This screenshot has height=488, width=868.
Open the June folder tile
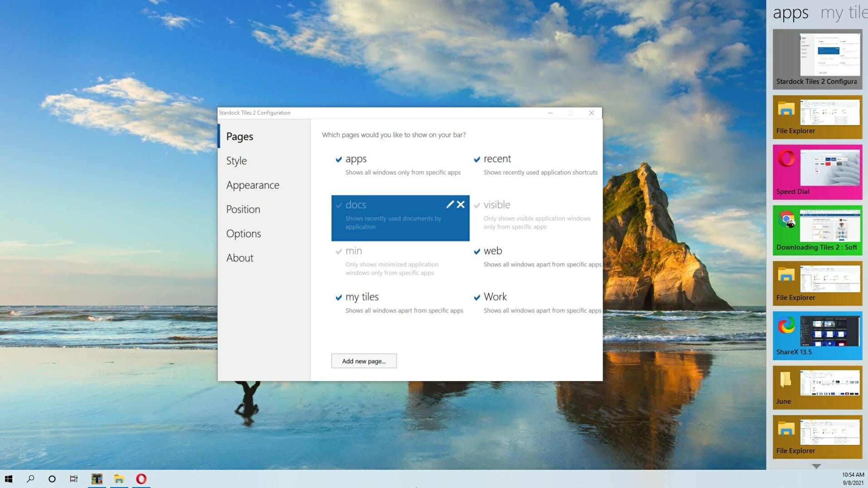tap(817, 385)
